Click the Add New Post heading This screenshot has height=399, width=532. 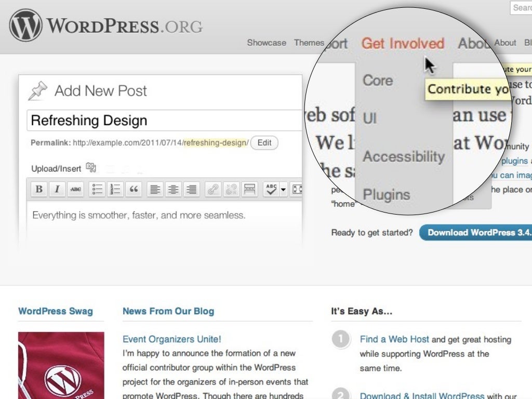101,91
